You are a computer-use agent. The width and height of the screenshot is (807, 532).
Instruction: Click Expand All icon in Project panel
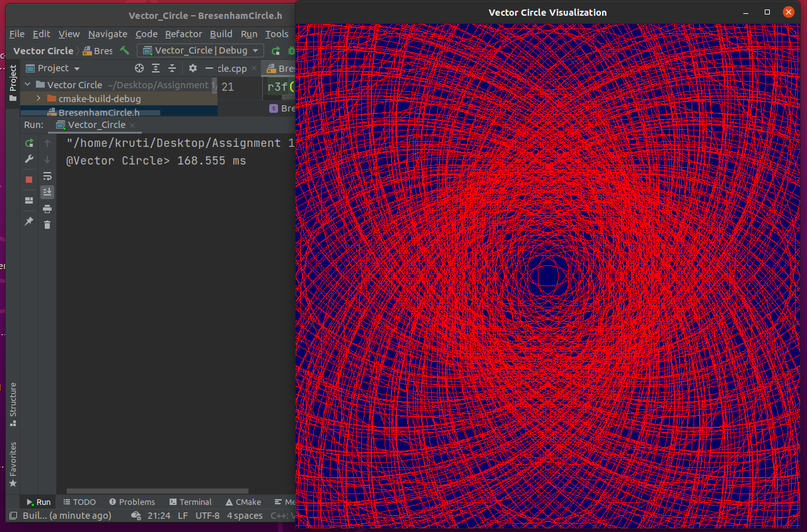(x=156, y=68)
